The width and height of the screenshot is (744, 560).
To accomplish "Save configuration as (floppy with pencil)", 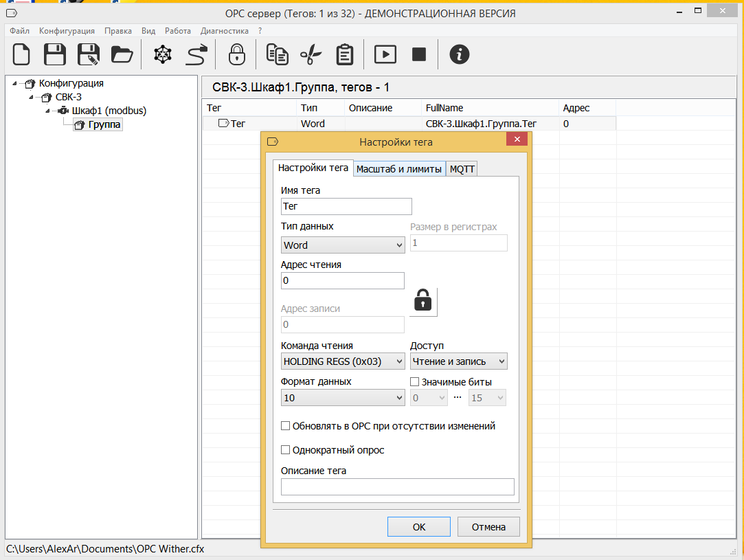I will click(x=89, y=54).
